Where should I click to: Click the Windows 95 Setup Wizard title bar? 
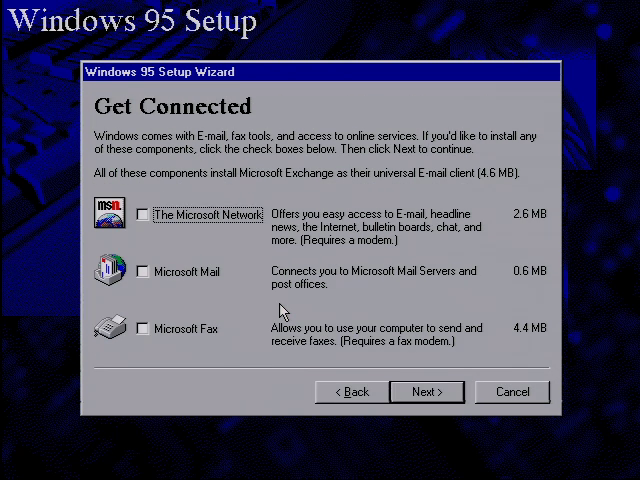[x=321, y=72]
